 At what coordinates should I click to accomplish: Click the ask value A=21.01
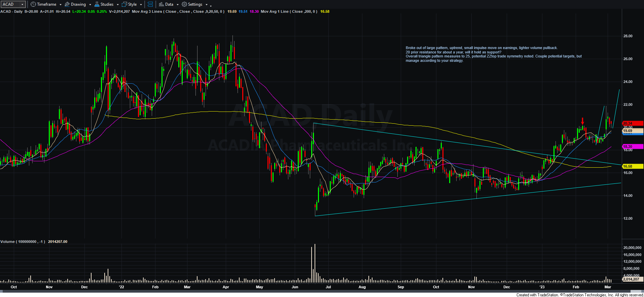pyautogui.click(x=47, y=11)
